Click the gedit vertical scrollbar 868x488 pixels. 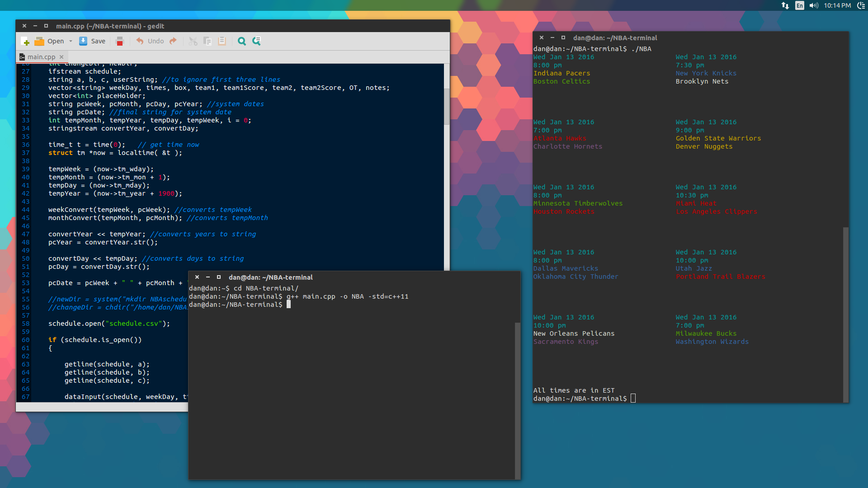point(447,106)
